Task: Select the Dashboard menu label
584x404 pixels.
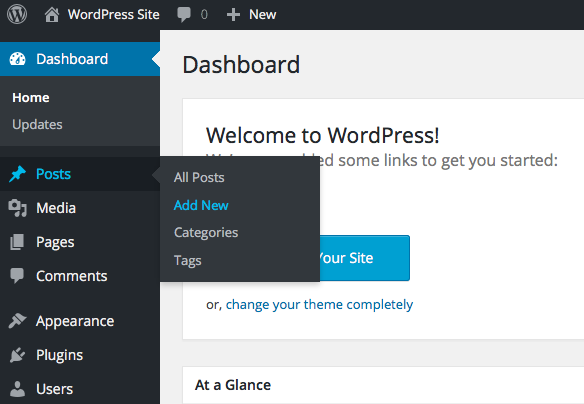Action: [x=72, y=59]
